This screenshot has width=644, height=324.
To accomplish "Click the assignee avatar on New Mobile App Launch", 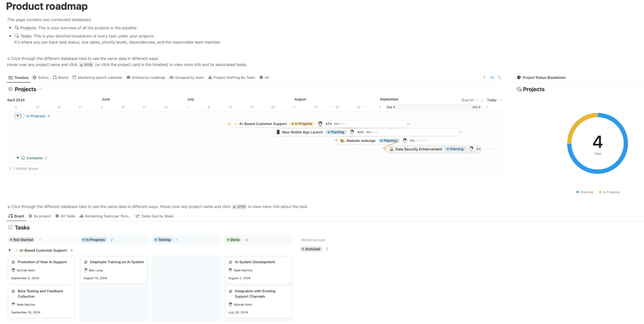I will [352, 132].
